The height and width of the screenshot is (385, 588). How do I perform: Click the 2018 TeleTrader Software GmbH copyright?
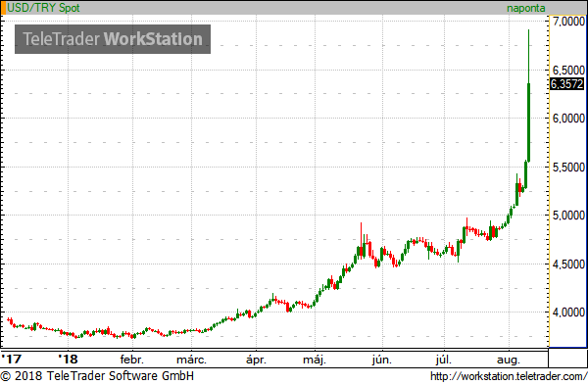(97, 375)
